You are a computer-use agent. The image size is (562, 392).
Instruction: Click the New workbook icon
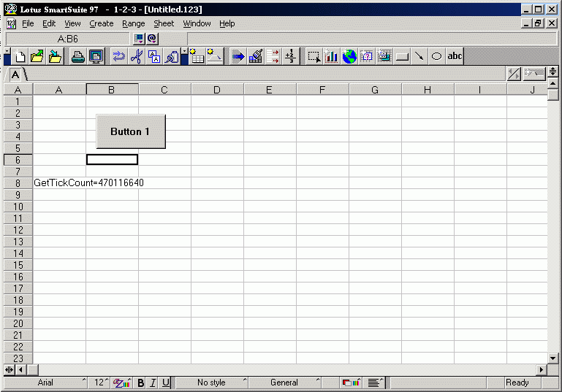(x=20, y=56)
